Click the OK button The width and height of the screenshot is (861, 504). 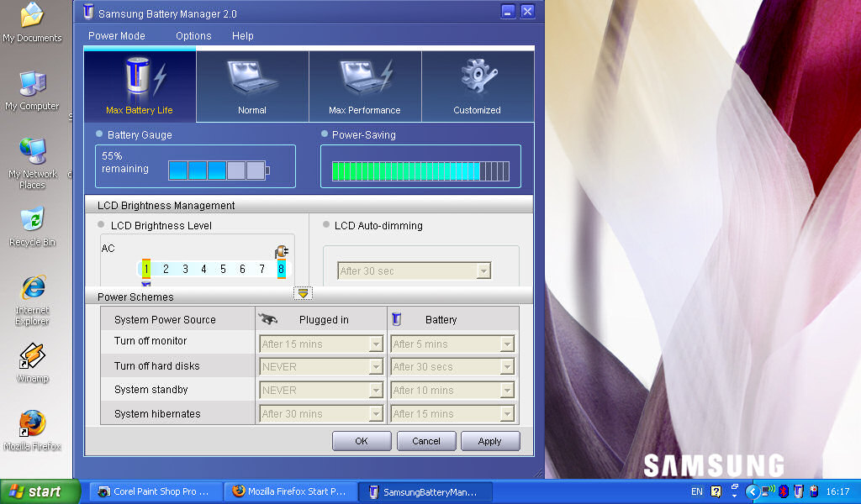point(362,441)
